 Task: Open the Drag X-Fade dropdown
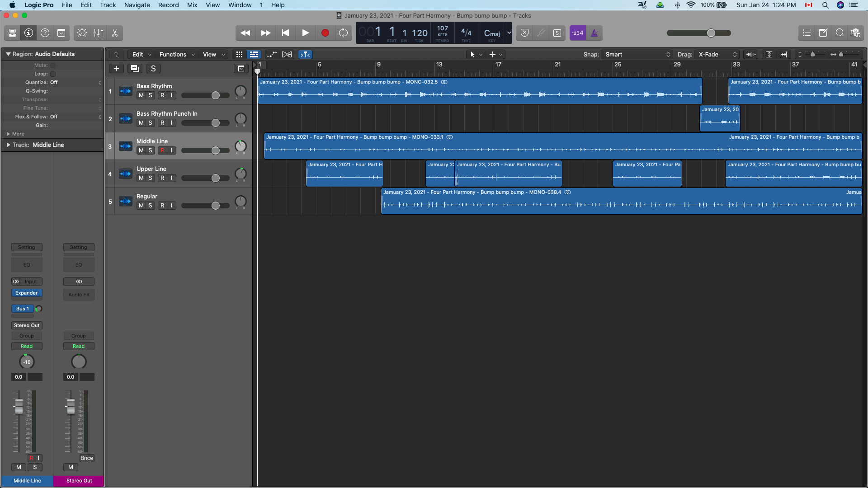[x=717, y=55]
